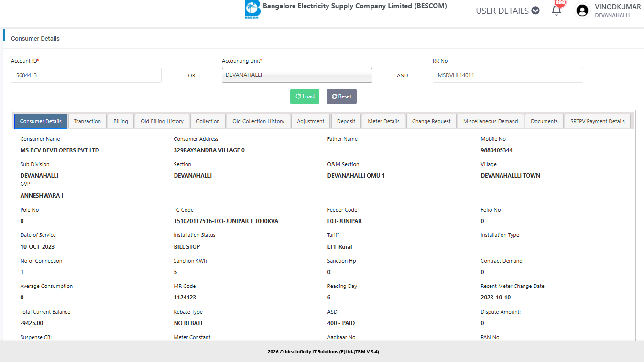Open the notifications bell icon
Screen dimensions: 644x362
(x=556, y=11)
